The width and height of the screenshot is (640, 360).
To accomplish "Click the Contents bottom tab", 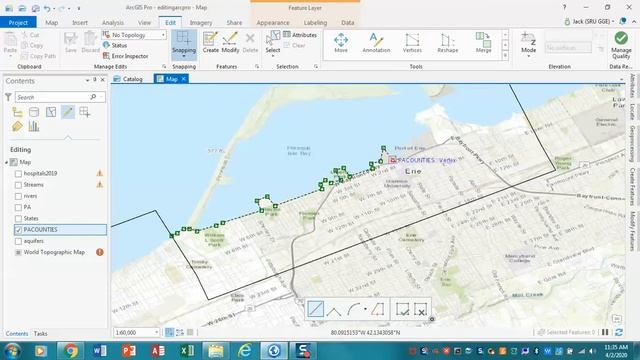I will pos(17,333).
